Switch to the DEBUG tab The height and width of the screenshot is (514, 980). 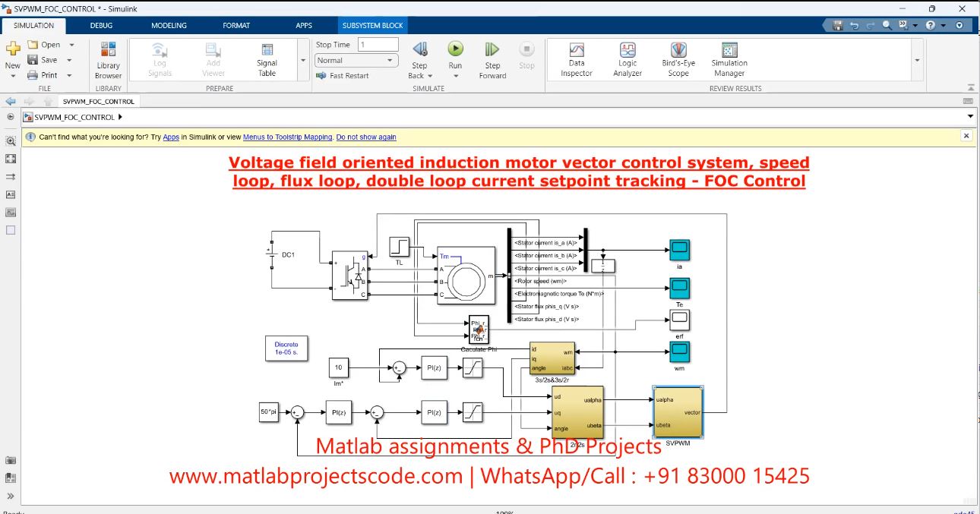101,25
